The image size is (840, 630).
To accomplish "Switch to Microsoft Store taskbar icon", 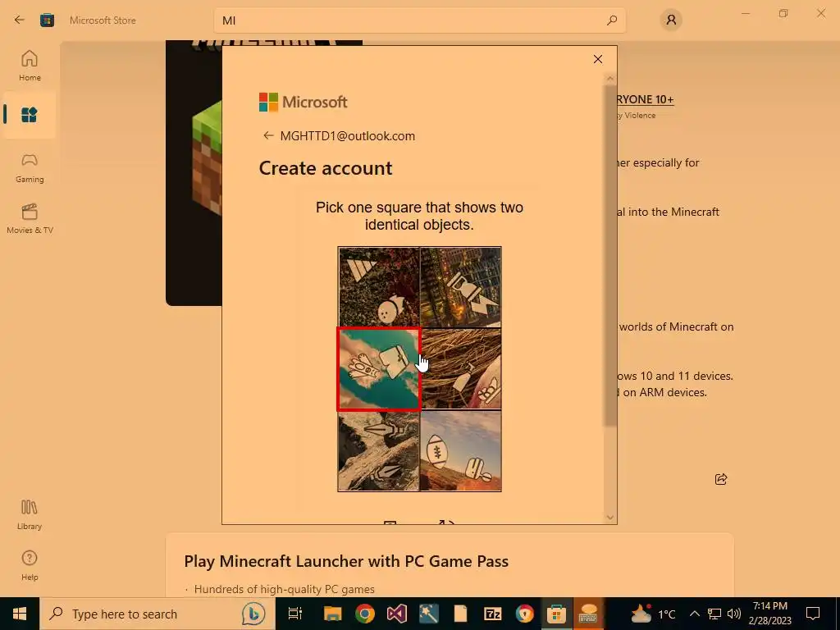I will click(556, 614).
